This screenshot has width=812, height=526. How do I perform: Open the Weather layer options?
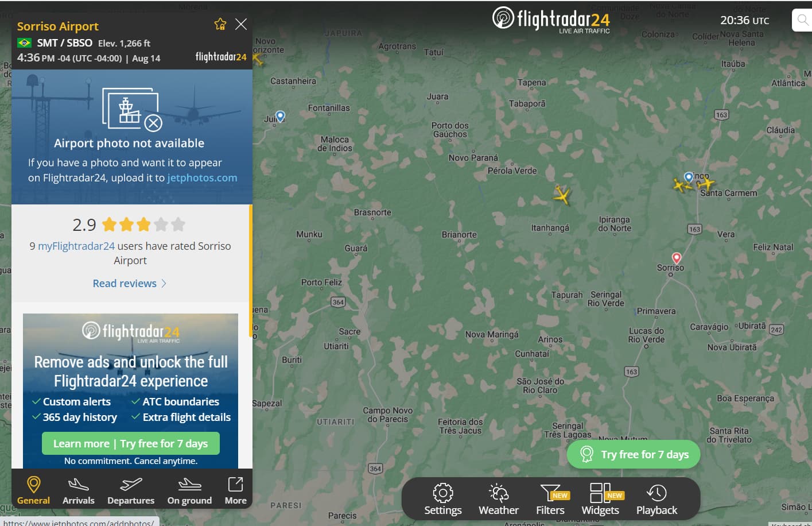click(x=499, y=500)
